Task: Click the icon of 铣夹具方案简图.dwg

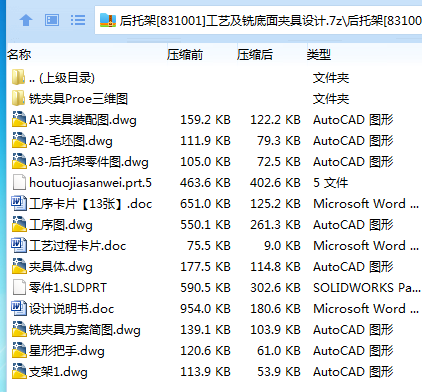Action: click(x=19, y=329)
